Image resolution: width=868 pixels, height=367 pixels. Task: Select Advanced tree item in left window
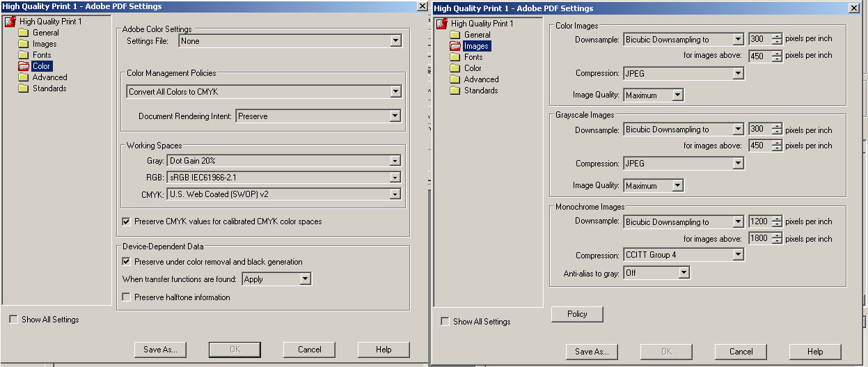[x=49, y=77]
